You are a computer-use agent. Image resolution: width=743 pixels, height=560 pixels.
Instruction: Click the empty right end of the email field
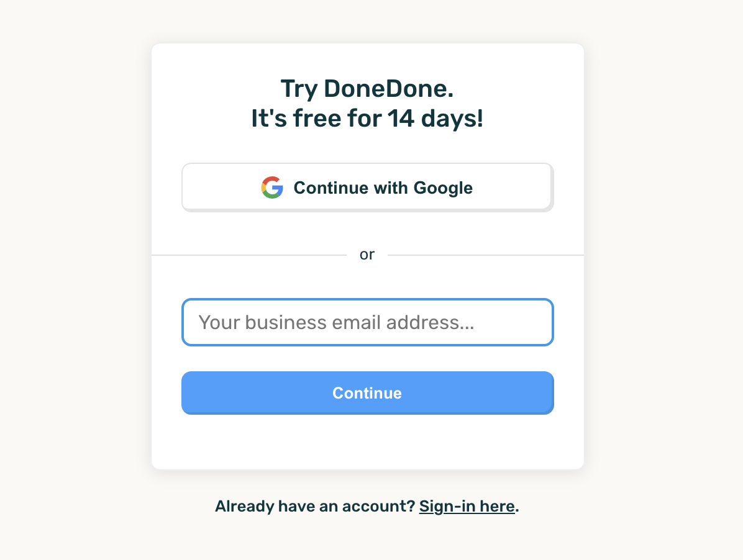point(522,322)
